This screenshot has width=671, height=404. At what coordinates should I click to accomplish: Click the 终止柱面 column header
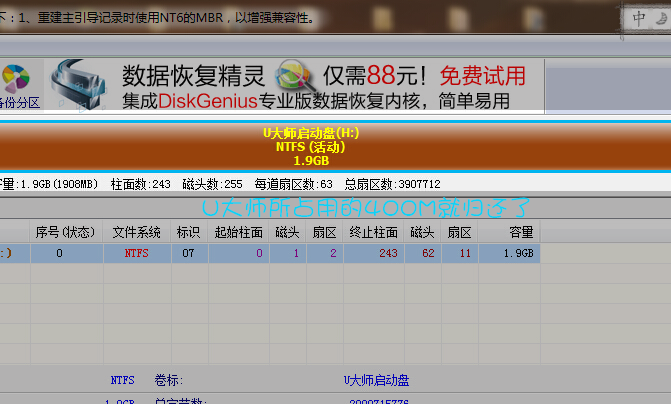tap(374, 232)
